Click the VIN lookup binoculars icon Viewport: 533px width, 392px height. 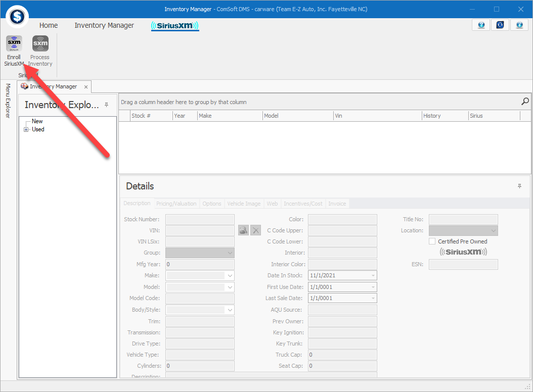243,230
